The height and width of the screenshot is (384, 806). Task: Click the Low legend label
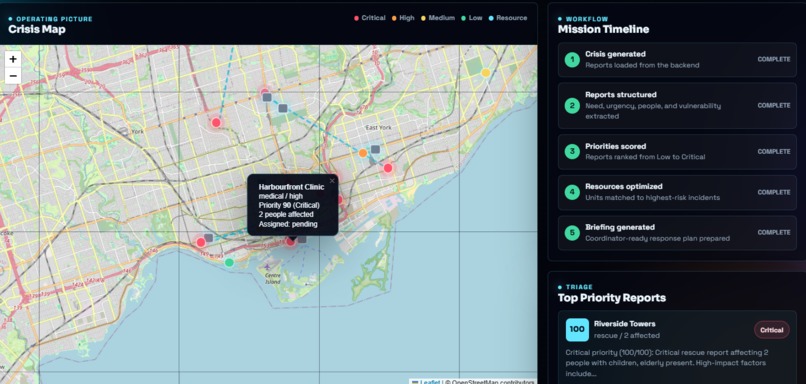(475, 18)
